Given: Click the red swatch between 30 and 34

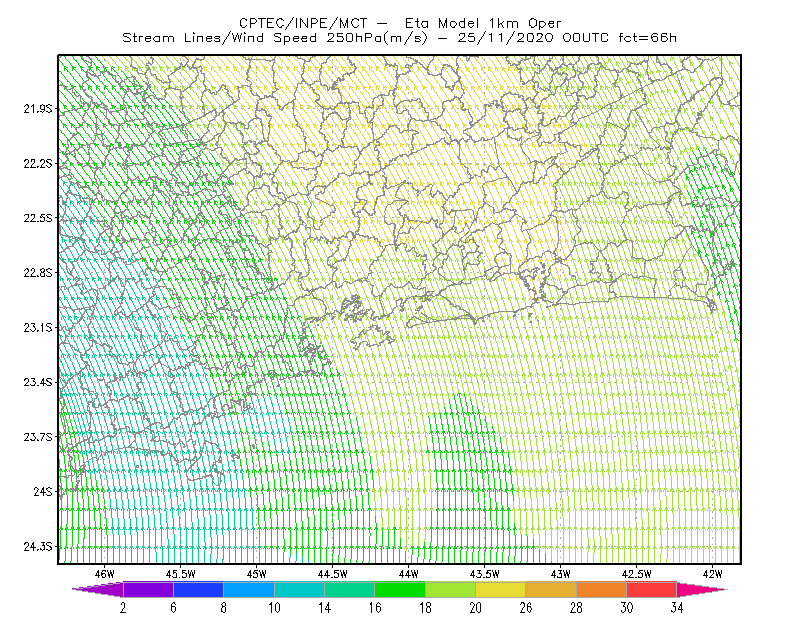Looking at the screenshot, I should tap(652, 589).
